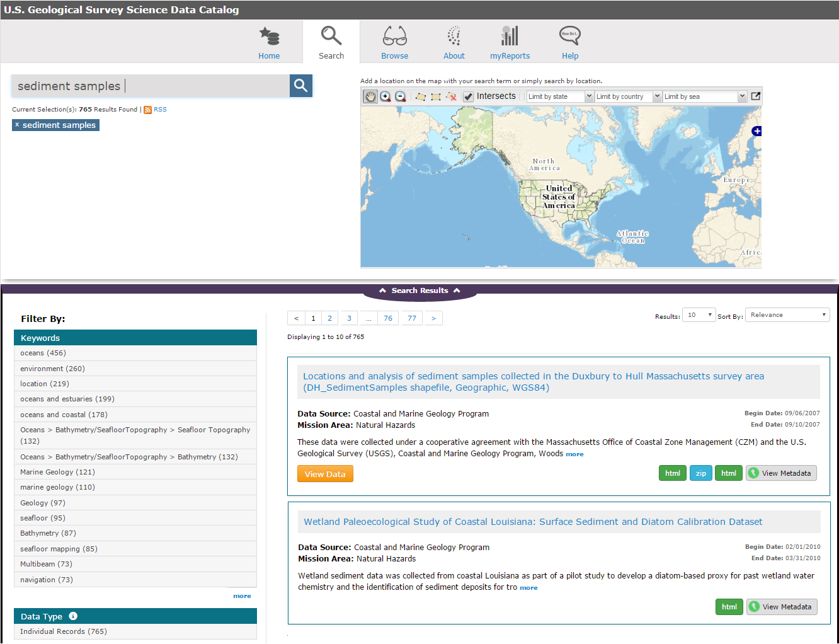Click the orange RSS feed icon
Image resolution: width=839 pixels, height=644 pixels.
pos(148,110)
